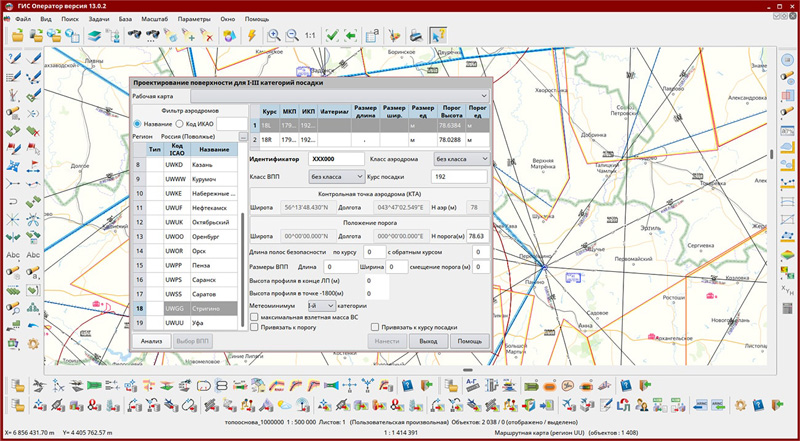Click the 'Анализ' button
Screen dimensions: 800x441
pos(151,341)
